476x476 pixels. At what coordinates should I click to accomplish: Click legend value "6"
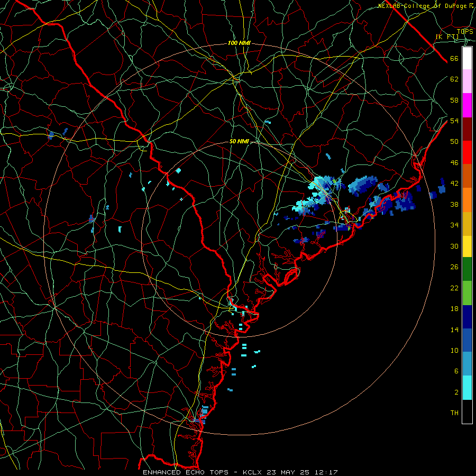[456, 371]
